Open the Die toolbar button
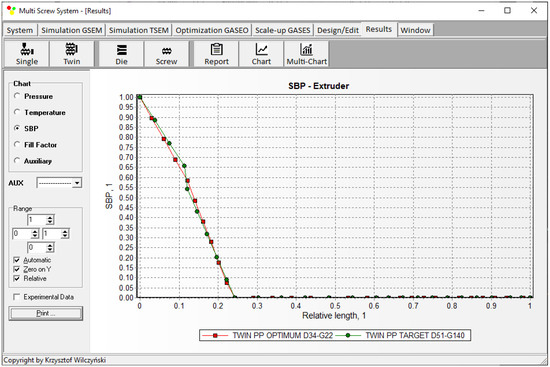This screenshot has height=367, width=550. tap(121, 54)
